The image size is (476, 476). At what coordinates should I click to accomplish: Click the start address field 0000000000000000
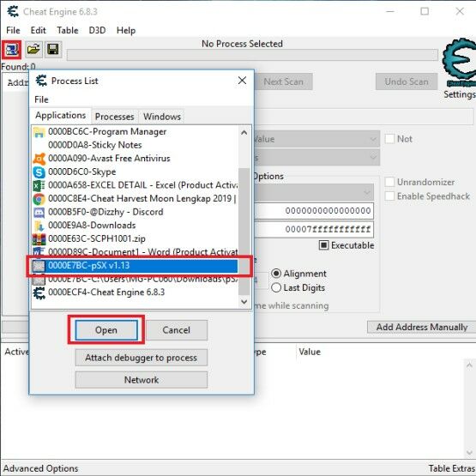(314, 211)
